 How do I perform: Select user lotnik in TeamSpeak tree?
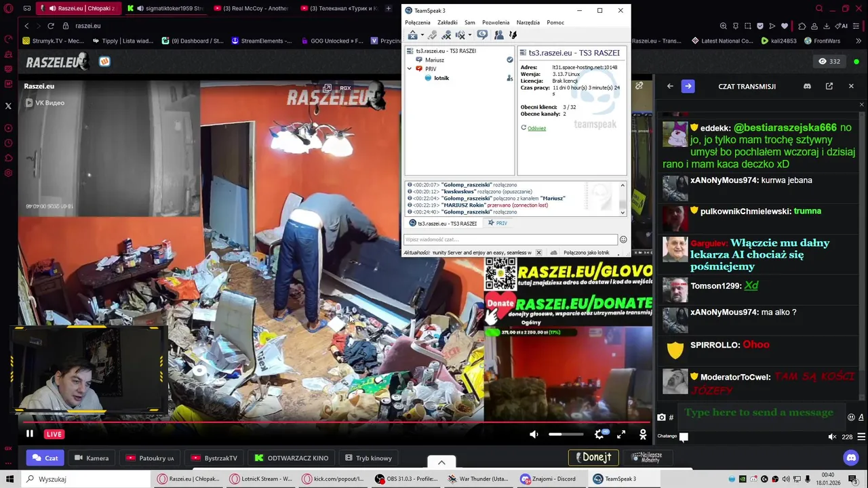[441, 78]
